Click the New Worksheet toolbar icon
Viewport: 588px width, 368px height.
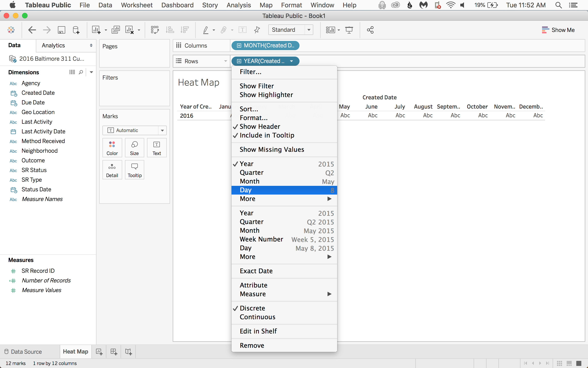(x=96, y=30)
